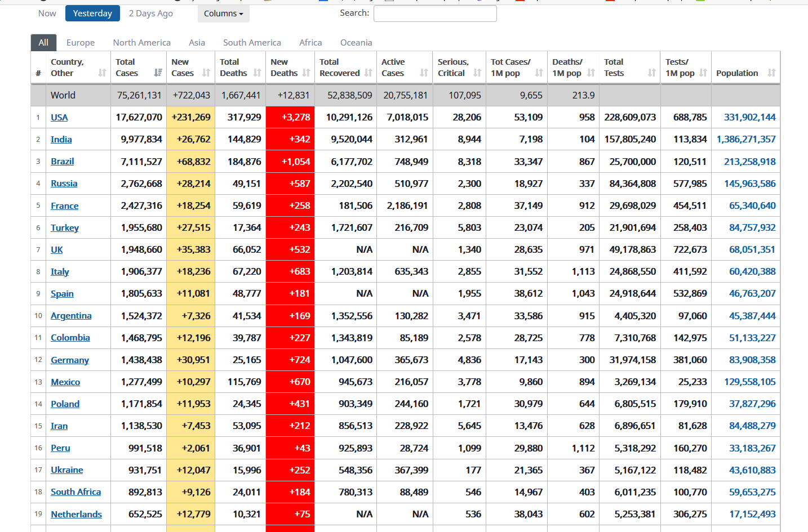
Task: Filter table by Oceania
Action: point(356,43)
